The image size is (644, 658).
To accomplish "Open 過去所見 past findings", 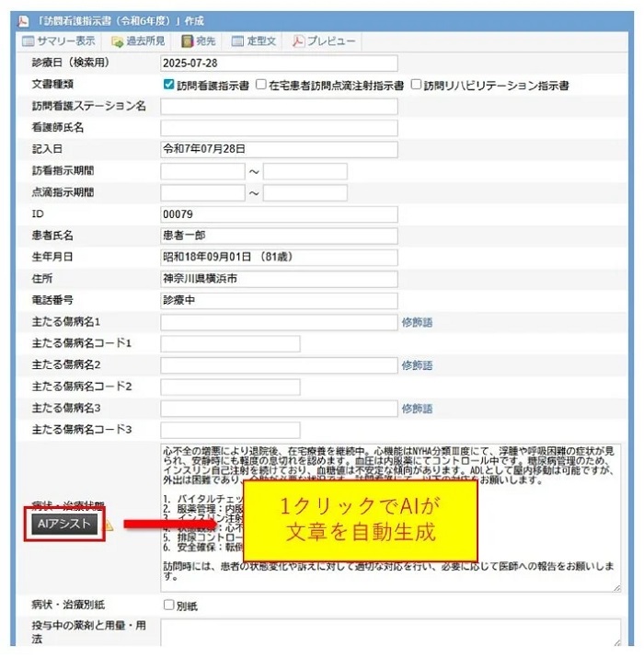I will pos(138,41).
